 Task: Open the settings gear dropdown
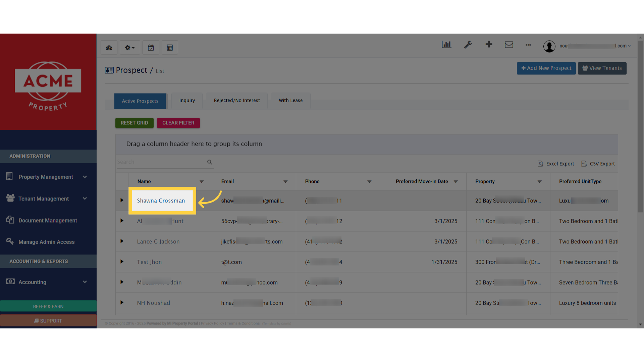(130, 47)
